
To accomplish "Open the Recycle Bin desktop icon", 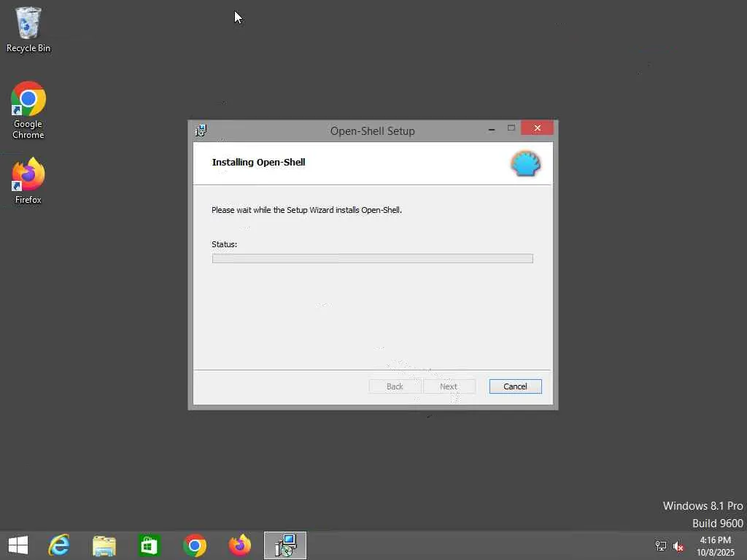I will click(x=28, y=29).
